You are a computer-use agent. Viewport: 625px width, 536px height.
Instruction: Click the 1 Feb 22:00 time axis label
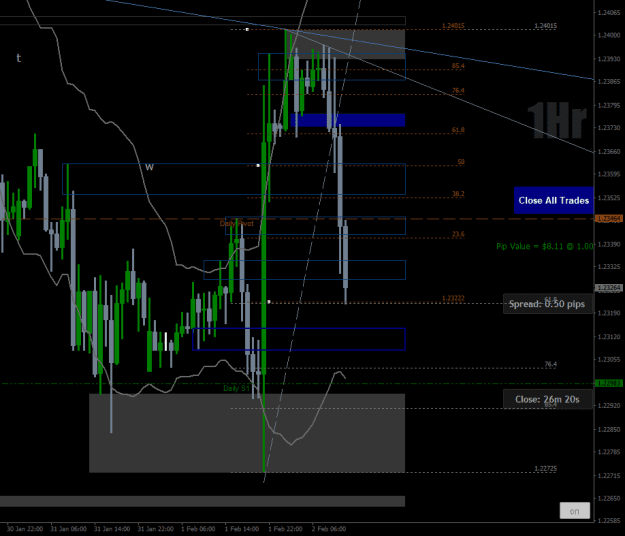(x=285, y=529)
